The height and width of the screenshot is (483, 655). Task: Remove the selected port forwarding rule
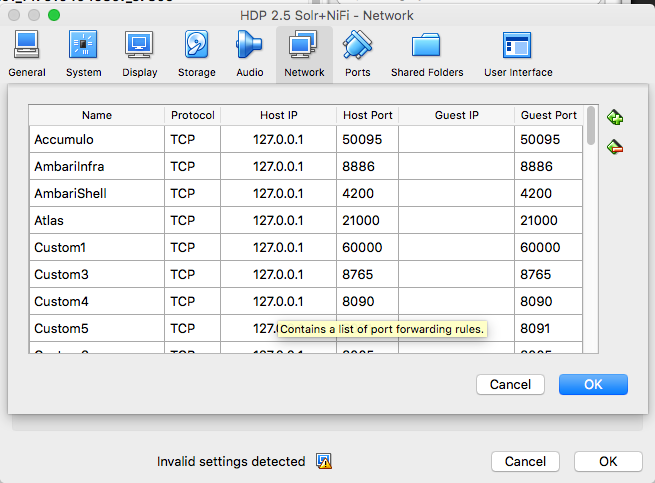tap(615, 147)
